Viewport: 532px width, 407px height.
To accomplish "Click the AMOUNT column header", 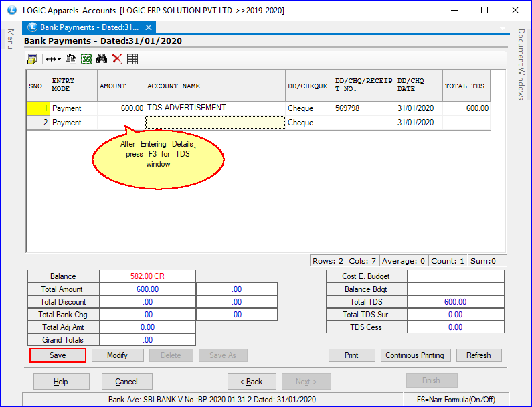I will 121,86.
